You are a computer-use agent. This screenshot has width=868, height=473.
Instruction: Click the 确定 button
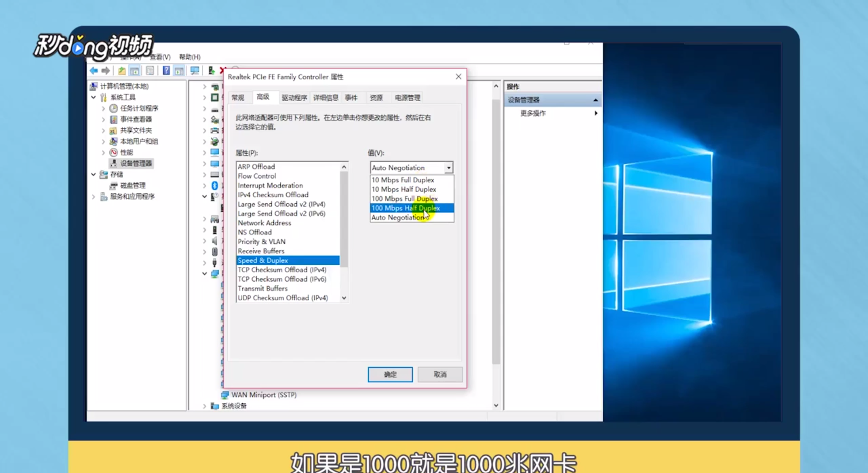(390, 375)
